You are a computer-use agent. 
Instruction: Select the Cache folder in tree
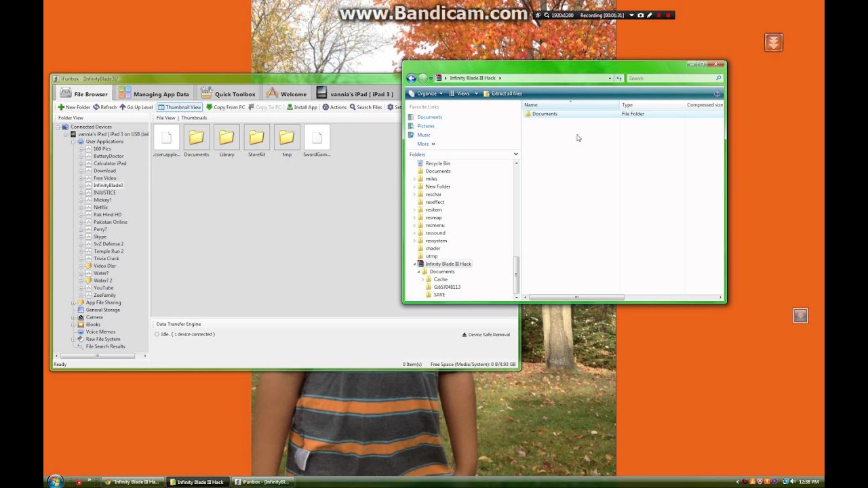(x=441, y=279)
